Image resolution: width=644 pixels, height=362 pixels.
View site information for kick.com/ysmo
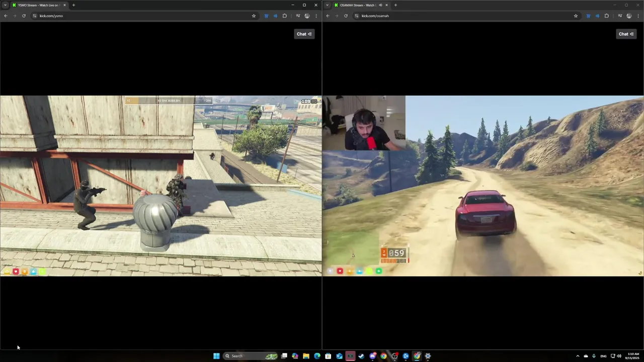[x=35, y=16]
